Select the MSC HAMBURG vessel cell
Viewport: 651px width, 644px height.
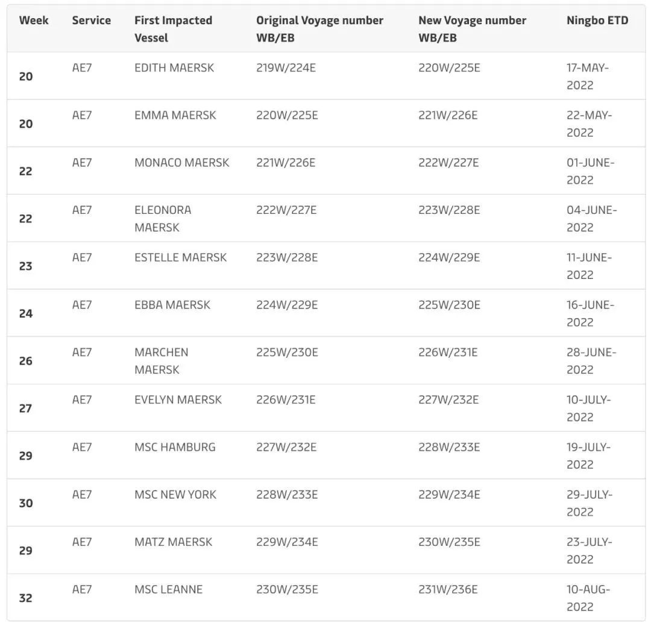coord(175,448)
